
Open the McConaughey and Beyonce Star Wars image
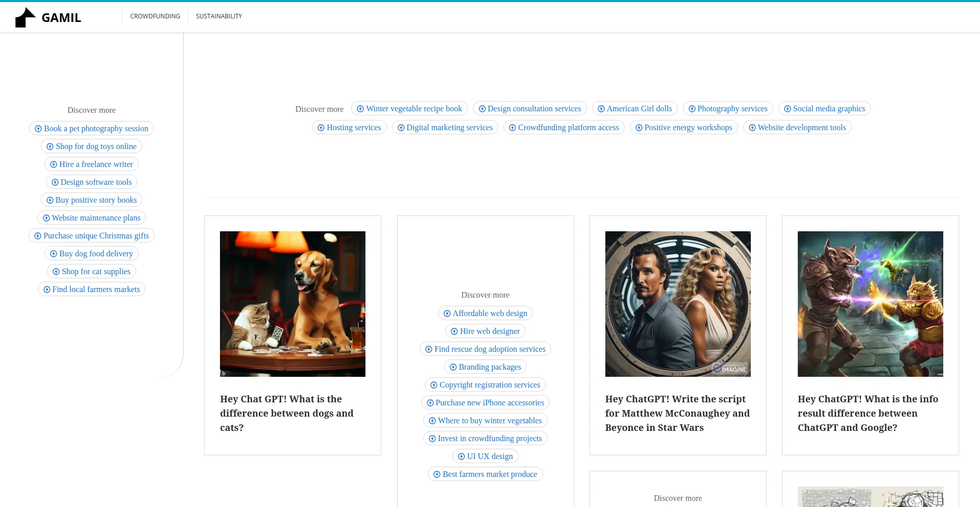pyautogui.click(x=678, y=304)
